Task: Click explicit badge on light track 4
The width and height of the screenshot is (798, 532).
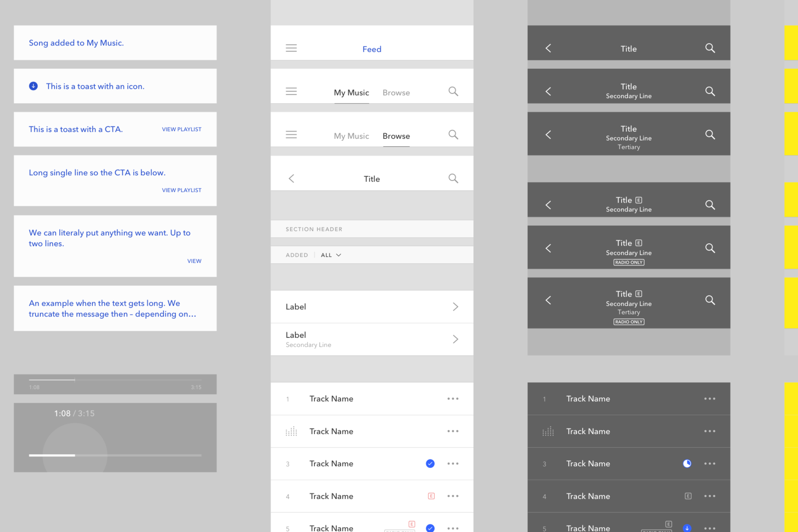Action: click(x=431, y=496)
